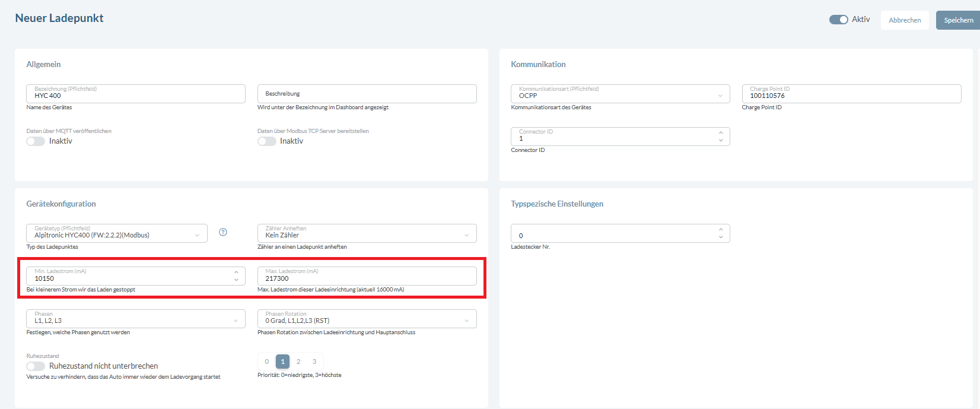The width and height of the screenshot is (980, 409).
Task: Select priority 0
Action: point(267,362)
